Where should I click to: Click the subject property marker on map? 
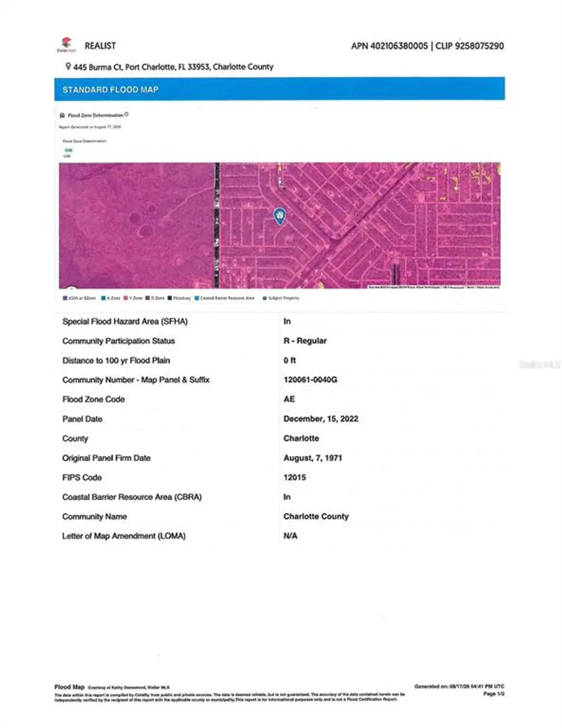point(280,216)
